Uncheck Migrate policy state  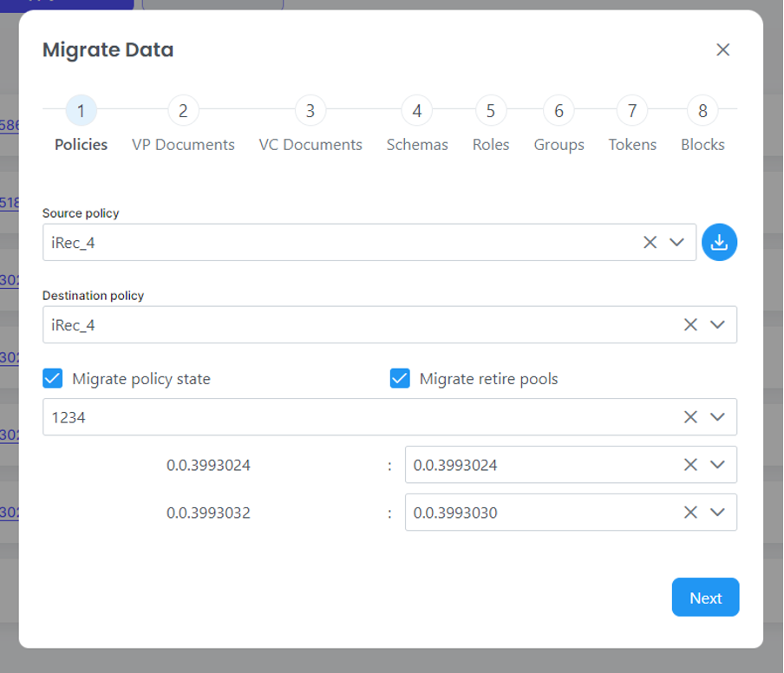[x=53, y=379]
